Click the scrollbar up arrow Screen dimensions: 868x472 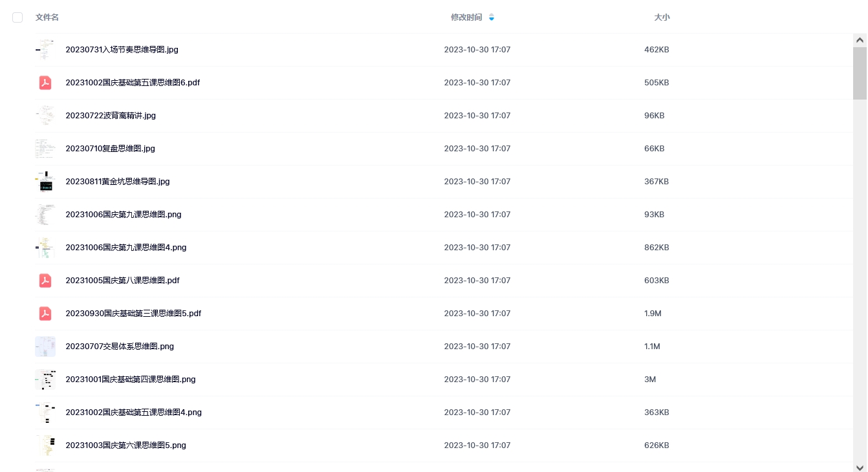tap(860, 40)
